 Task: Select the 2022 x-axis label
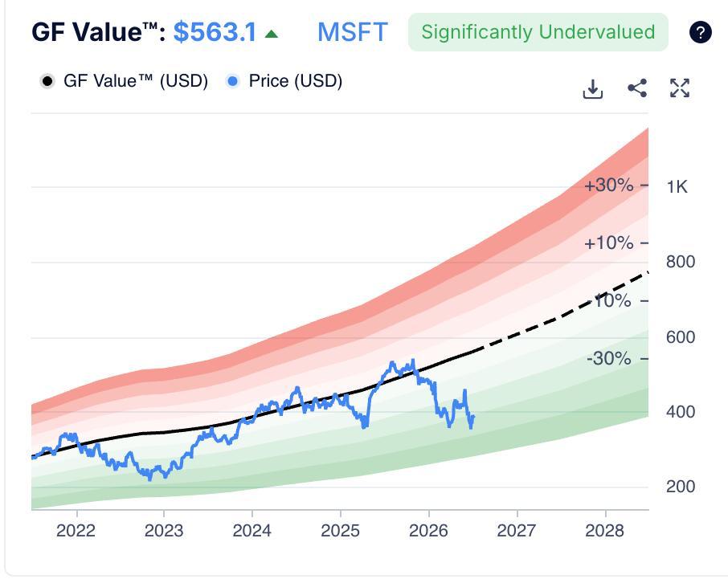pos(76,531)
